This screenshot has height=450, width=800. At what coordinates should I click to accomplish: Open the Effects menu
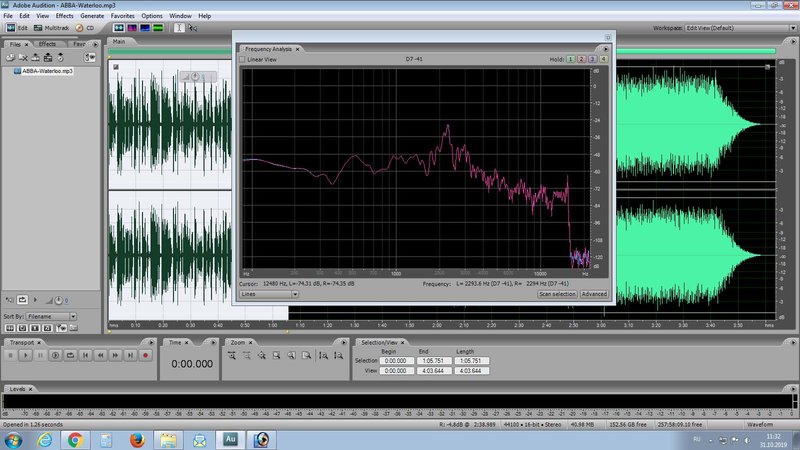coord(64,16)
